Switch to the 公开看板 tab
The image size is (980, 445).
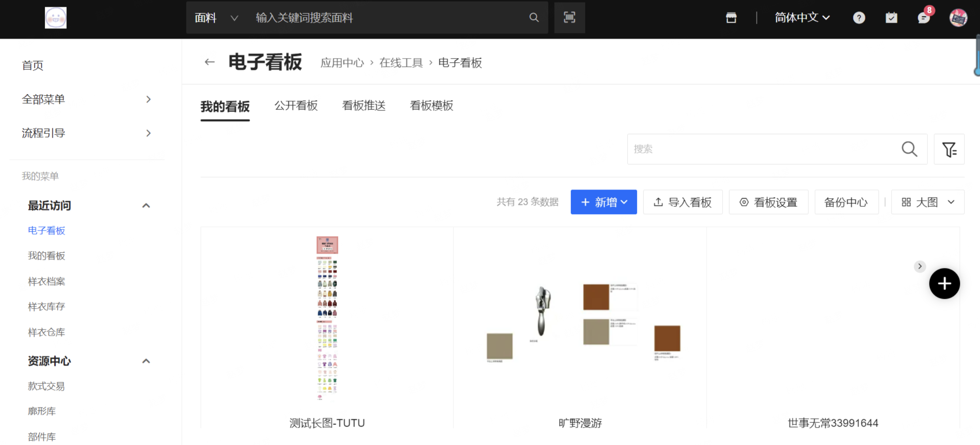click(296, 105)
